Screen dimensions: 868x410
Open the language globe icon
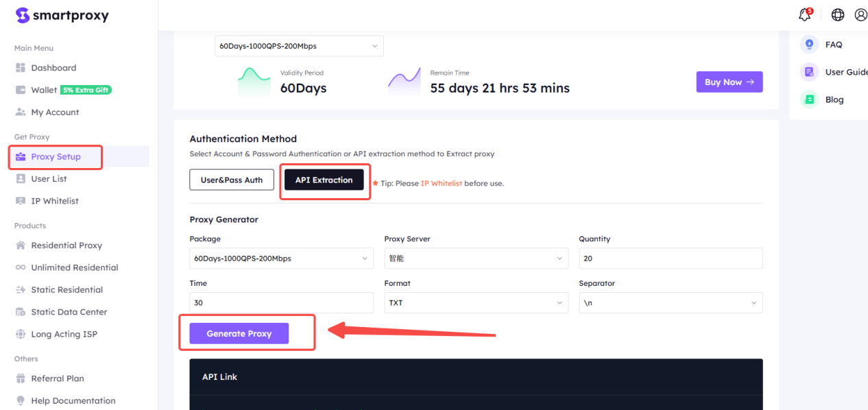point(837,15)
